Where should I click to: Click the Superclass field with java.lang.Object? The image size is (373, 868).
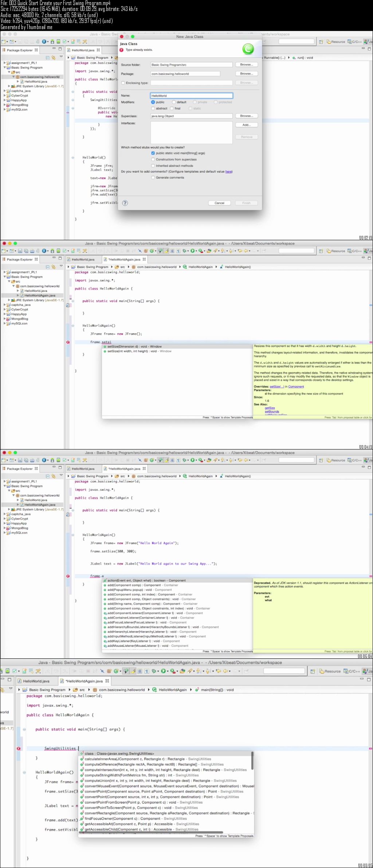tap(192, 116)
